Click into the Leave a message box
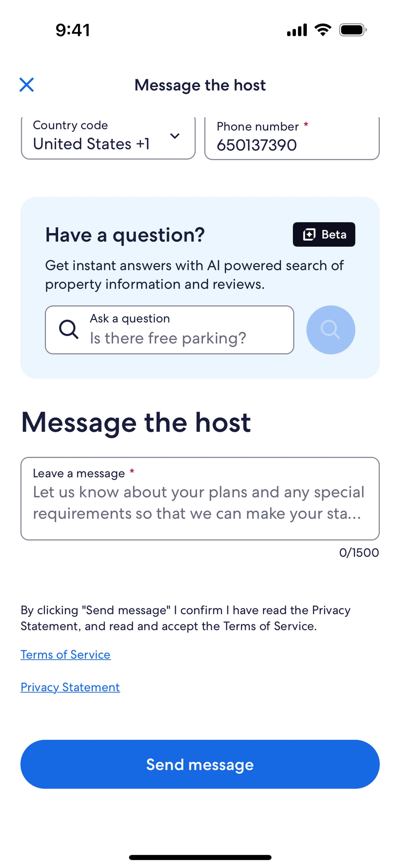The height and width of the screenshot is (868, 400). (x=200, y=499)
